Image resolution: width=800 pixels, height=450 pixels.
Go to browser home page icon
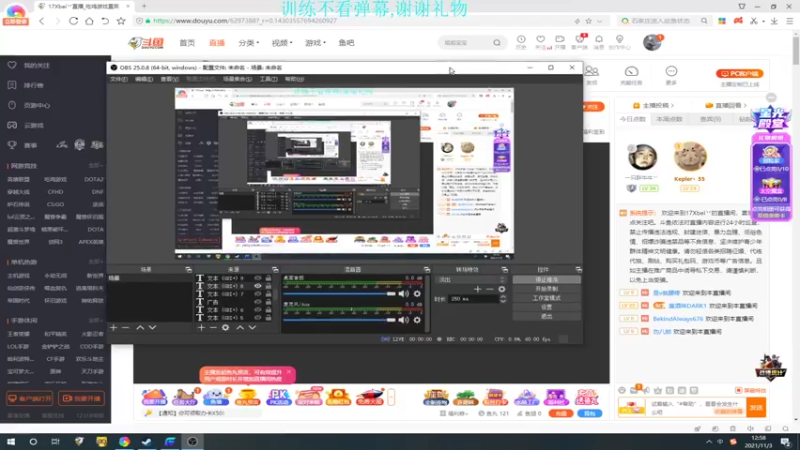(x=89, y=21)
